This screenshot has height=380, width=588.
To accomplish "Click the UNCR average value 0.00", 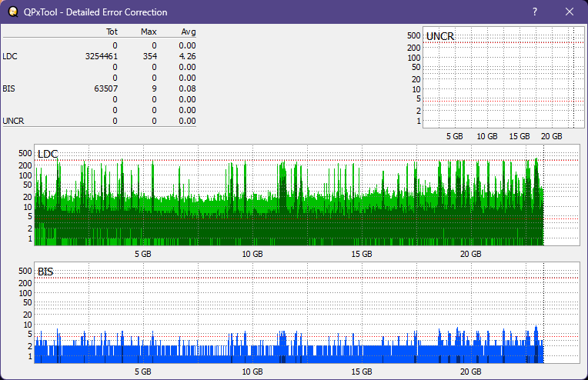I will click(x=187, y=121).
